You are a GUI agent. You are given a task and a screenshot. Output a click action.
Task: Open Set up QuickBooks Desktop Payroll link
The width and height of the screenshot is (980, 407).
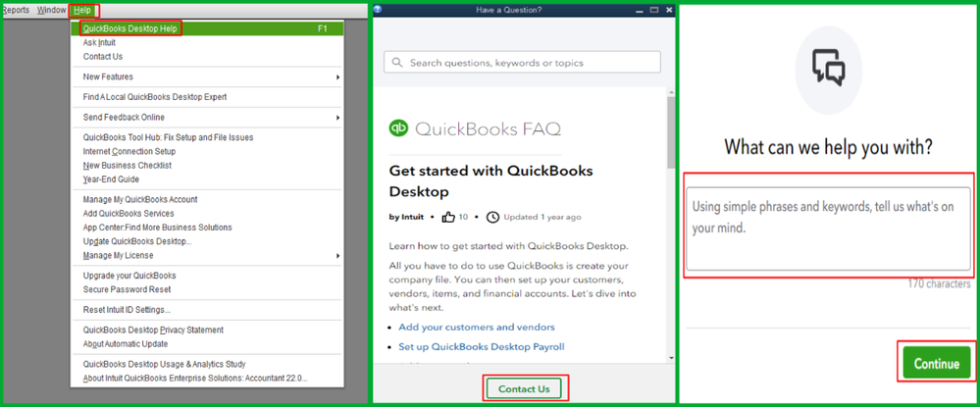(x=482, y=346)
